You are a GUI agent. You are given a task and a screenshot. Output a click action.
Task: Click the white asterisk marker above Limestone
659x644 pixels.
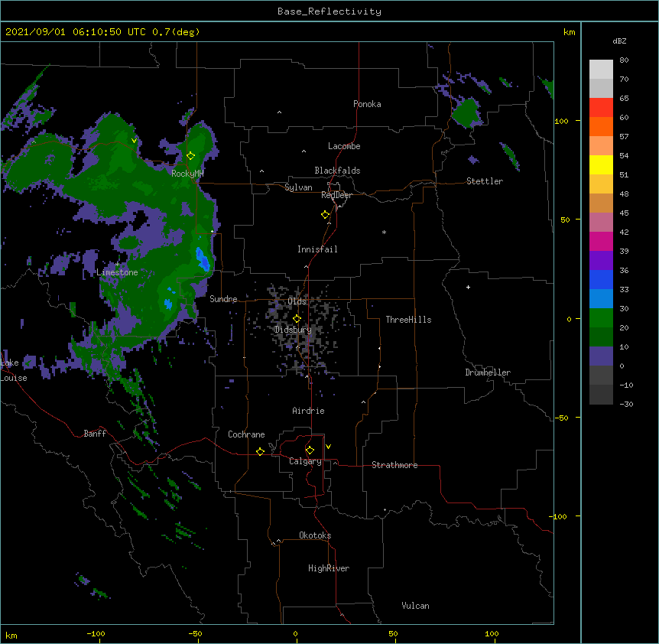pos(117,265)
